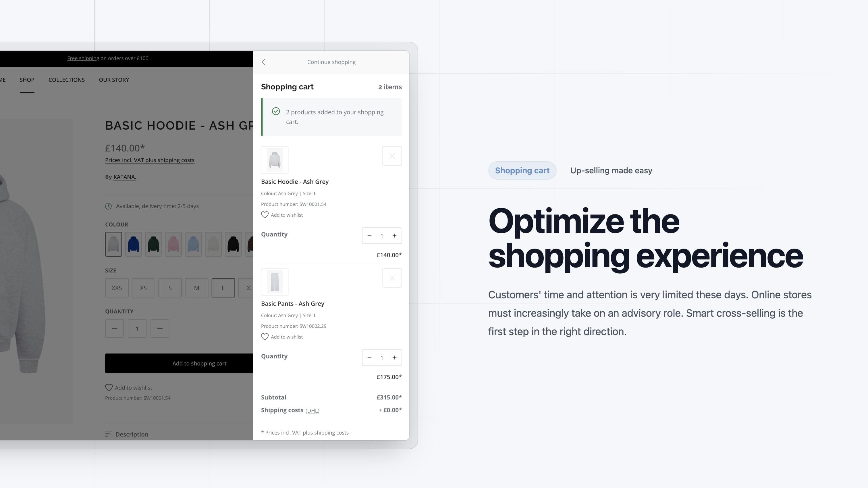Click the back arrow to continue shopping
868x488 pixels.
pos(263,62)
